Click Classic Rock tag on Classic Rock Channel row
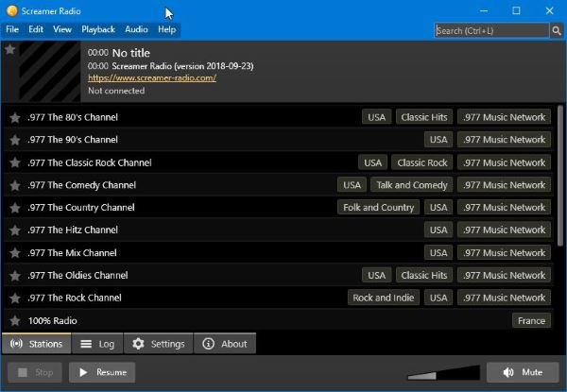 click(422, 163)
